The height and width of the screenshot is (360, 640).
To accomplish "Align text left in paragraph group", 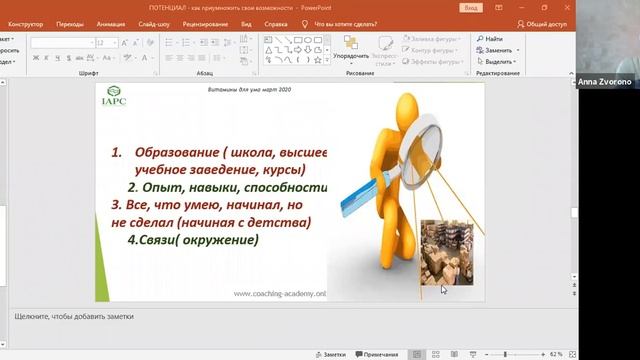I will [x=169, y=58].
